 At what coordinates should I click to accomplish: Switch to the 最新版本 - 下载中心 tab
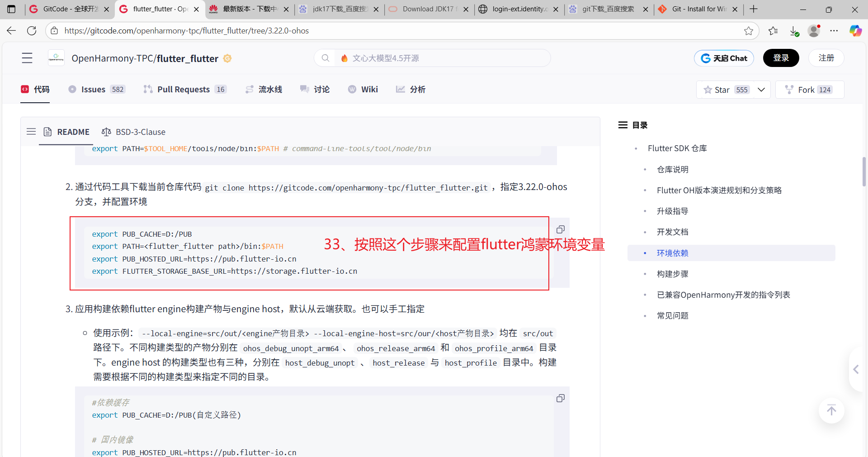point(249,9)
